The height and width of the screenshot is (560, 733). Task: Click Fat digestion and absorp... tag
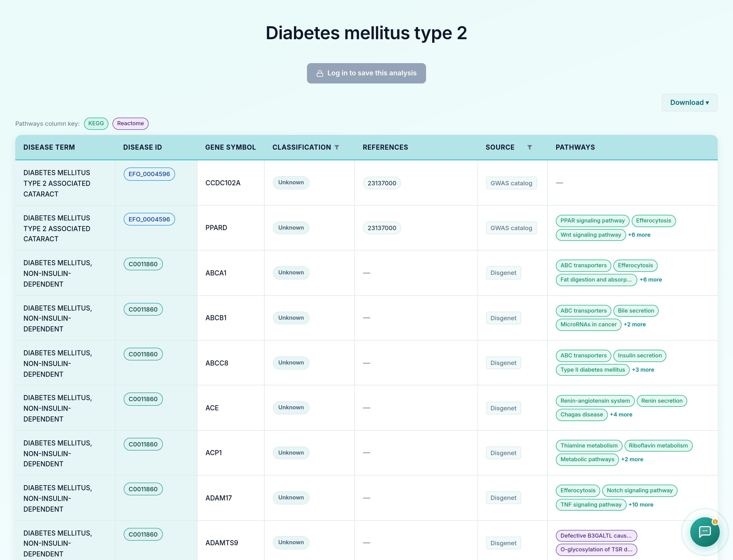pyautogui.click(x=596, y=280)
